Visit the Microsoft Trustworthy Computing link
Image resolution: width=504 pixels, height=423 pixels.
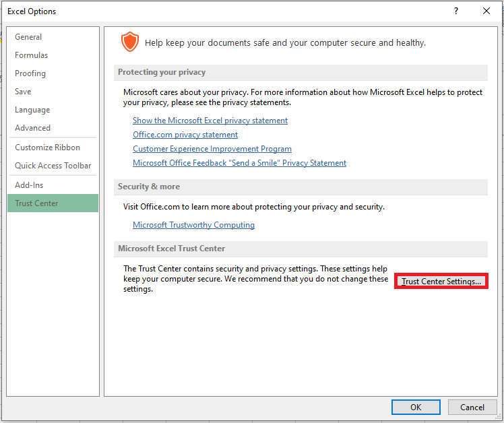(193, 225)
